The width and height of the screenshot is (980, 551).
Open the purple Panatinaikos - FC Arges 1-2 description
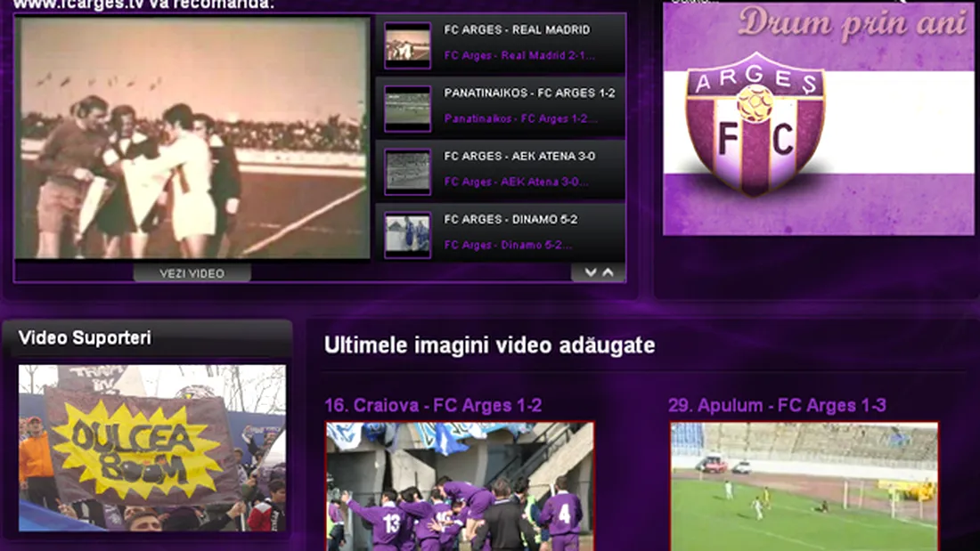click(x=520, y=118)
